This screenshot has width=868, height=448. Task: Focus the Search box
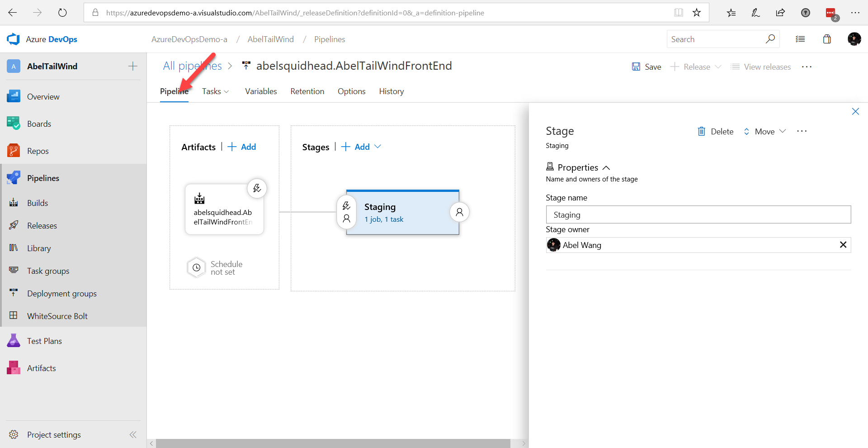[x=717, y=39]
